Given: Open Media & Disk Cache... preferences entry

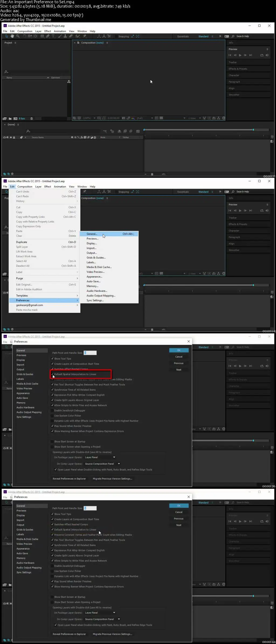Looking at the screenshot, I should (109, 267).
